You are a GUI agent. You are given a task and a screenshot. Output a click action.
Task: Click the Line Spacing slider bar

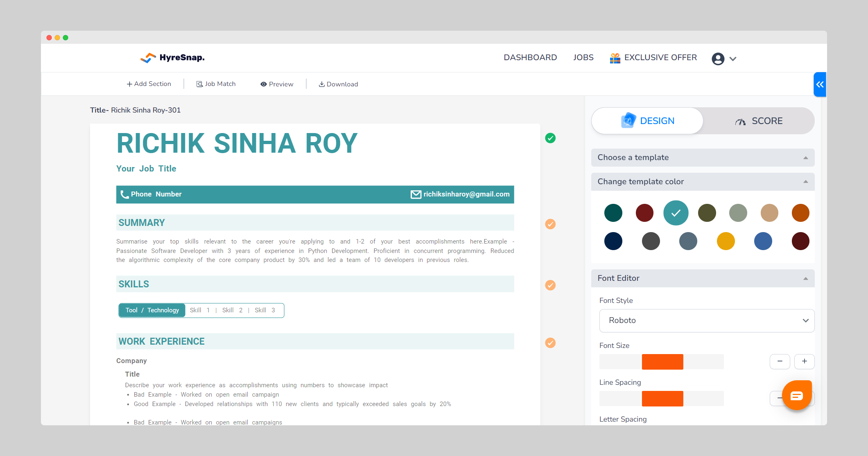tap(662, 399)
